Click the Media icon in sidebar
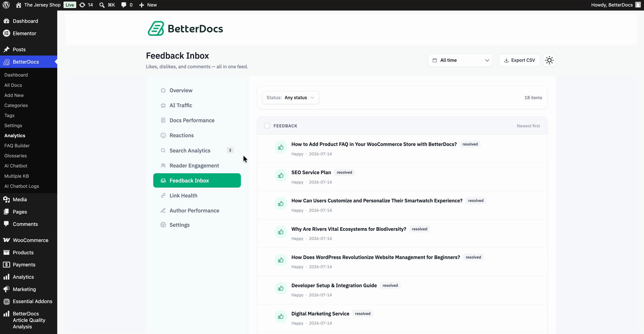This screenshot has width=644, height=334. coord(6,199)
